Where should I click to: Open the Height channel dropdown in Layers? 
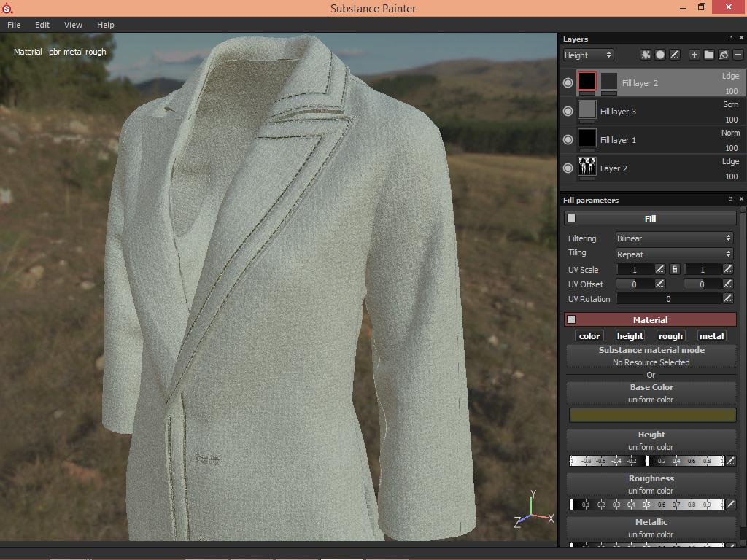pos(588,55)
